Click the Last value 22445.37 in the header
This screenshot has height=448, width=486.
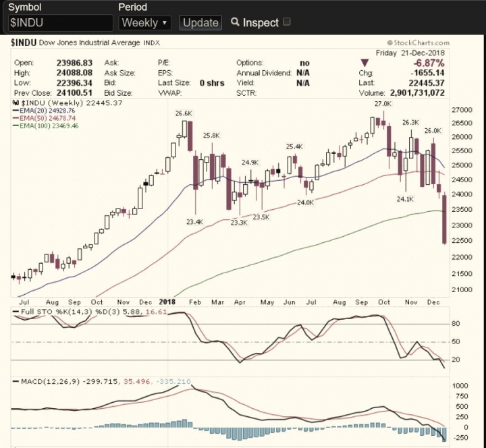(427, 83)
